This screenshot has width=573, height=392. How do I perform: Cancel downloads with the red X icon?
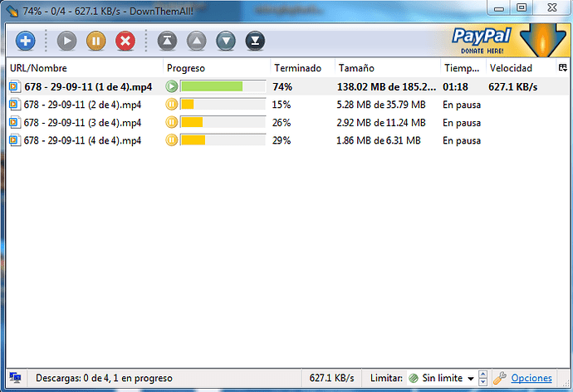[x=125, y=41]
